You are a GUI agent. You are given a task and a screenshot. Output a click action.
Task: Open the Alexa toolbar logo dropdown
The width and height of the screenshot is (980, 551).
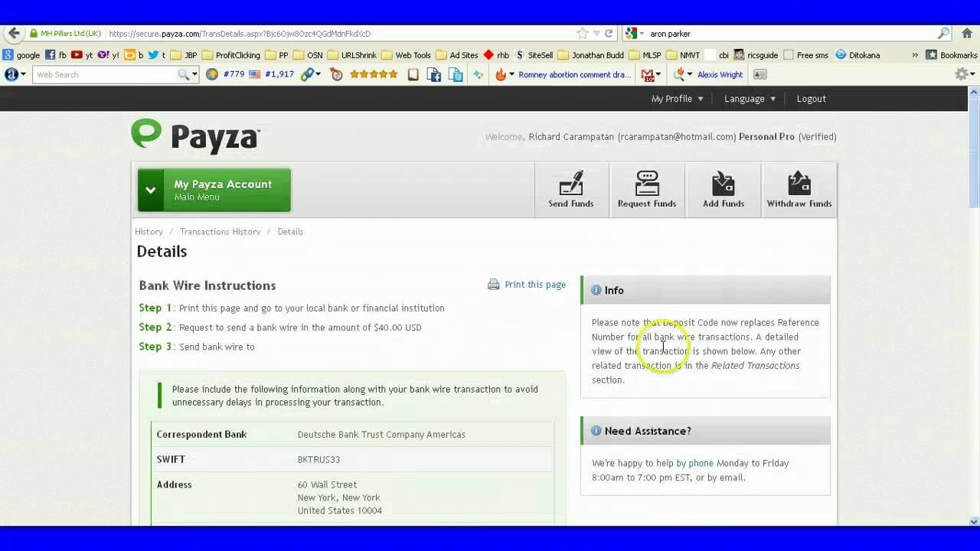tap(15, 75)
